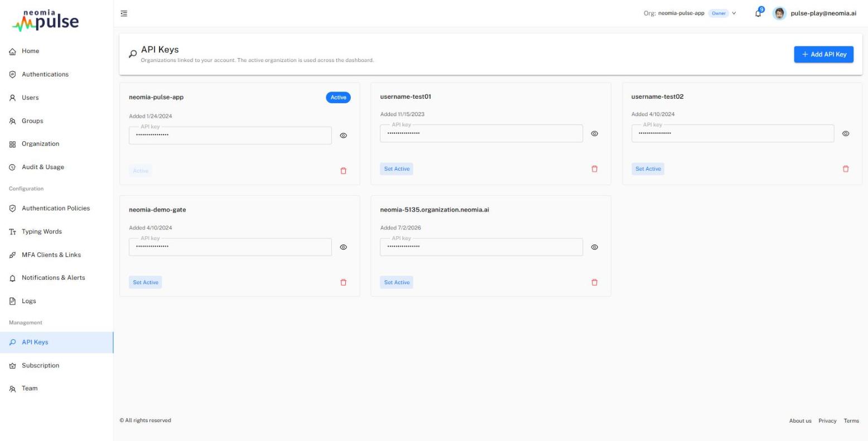Click the Organization grid icon
Image resolution: width=868 pixels, height=441 pixels.
pyautogui.click(x=12, y=144)
